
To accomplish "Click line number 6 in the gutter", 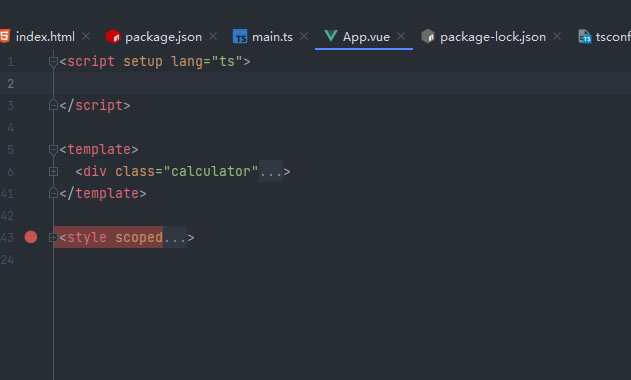I will [10, 172].
